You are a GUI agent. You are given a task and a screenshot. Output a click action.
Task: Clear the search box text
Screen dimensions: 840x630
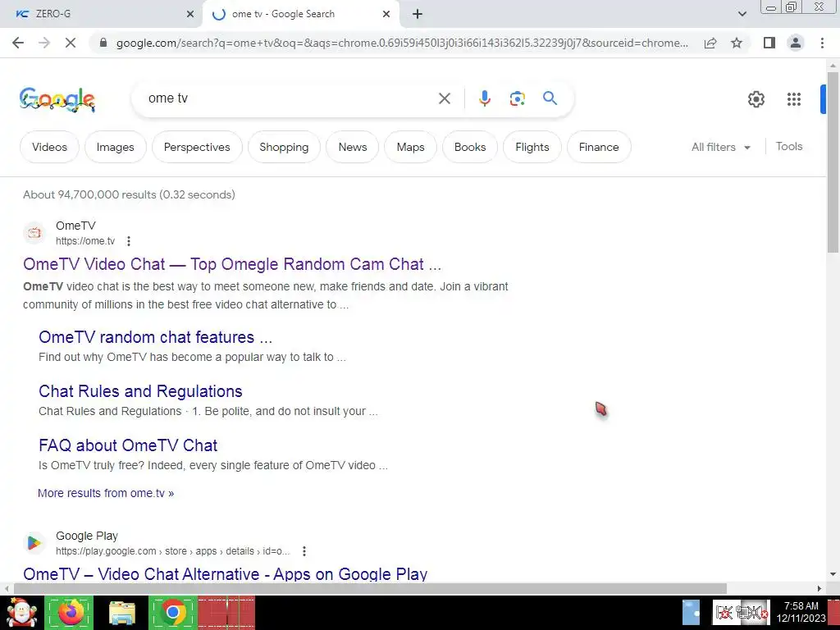pos(444,98)
